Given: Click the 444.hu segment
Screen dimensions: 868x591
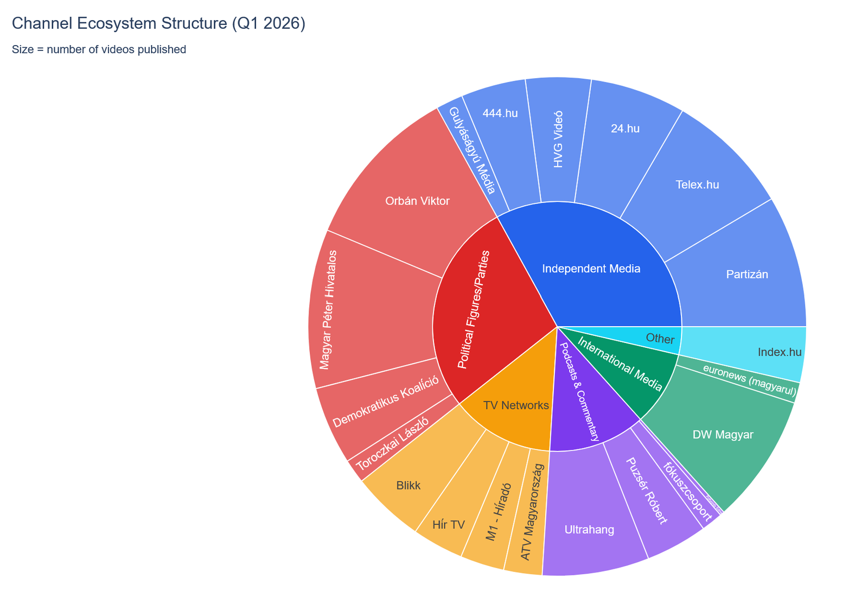Looking at the screenshot, I should click(x=500, y=114).
